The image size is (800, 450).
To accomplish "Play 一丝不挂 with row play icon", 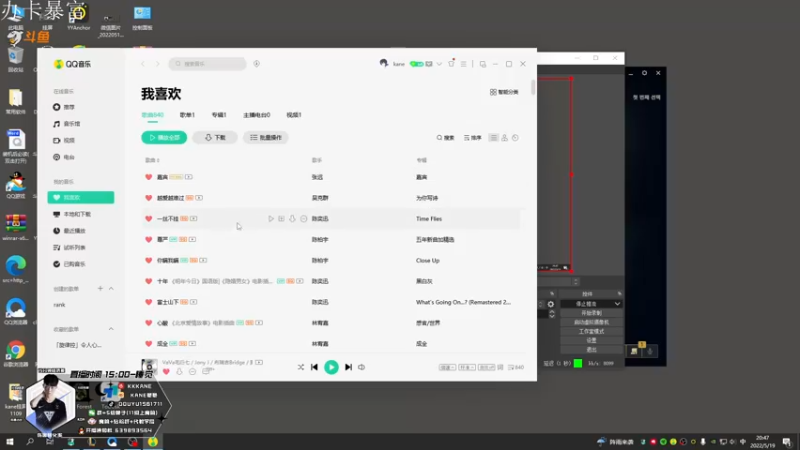I will (x=271, y=219).
